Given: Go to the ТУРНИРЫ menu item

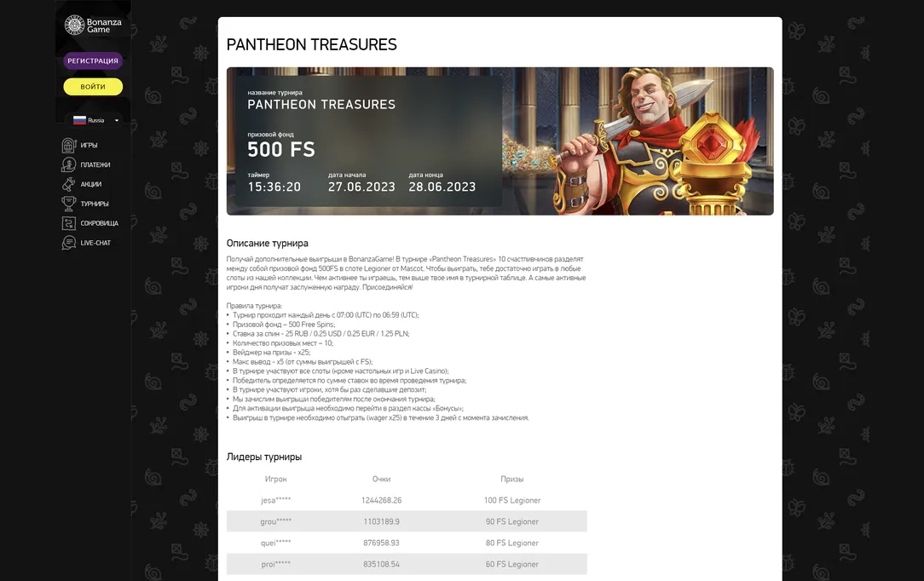Looking at the screenshot, I should (95, 204).
